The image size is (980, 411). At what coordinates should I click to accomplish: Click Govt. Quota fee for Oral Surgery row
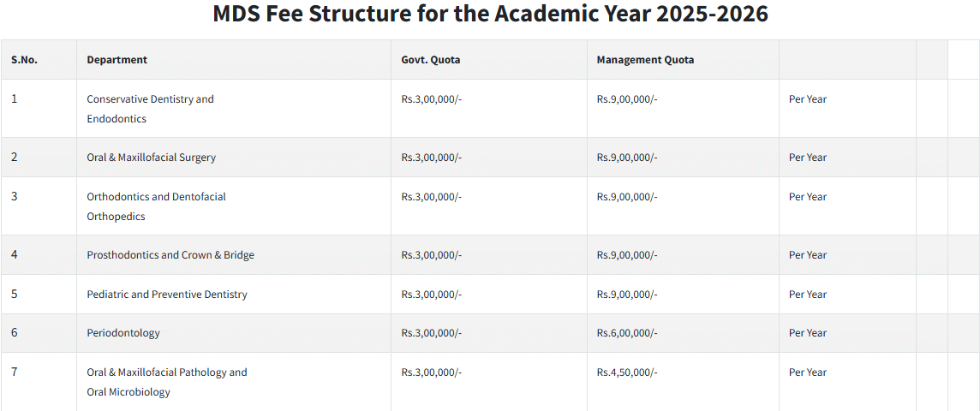click(431, 158)
